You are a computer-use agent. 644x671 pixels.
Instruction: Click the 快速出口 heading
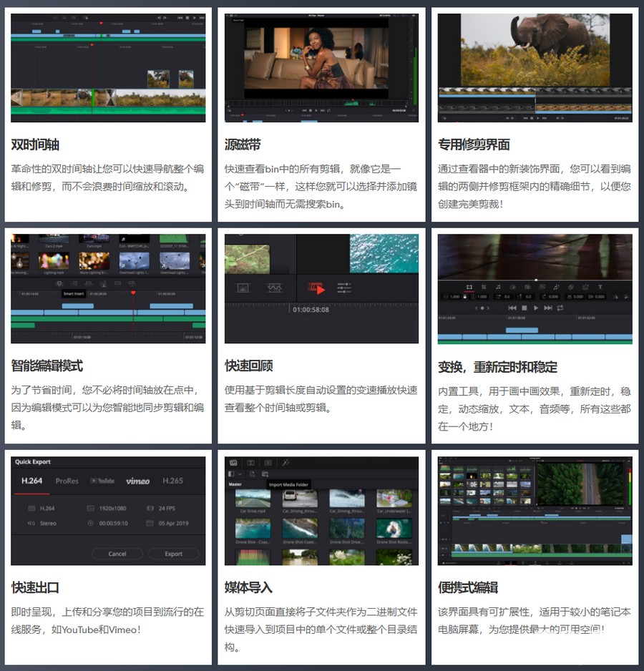pos(35,587)
